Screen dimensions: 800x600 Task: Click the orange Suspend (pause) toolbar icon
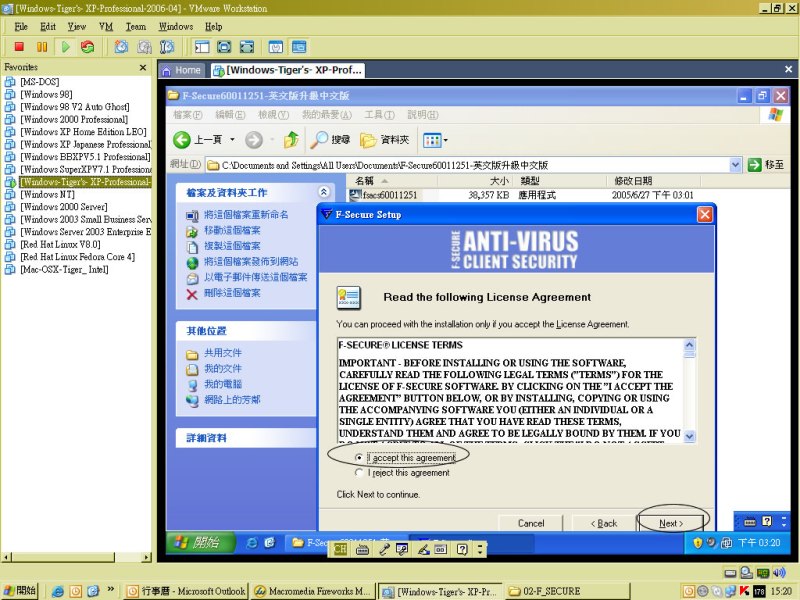[42, 47]
